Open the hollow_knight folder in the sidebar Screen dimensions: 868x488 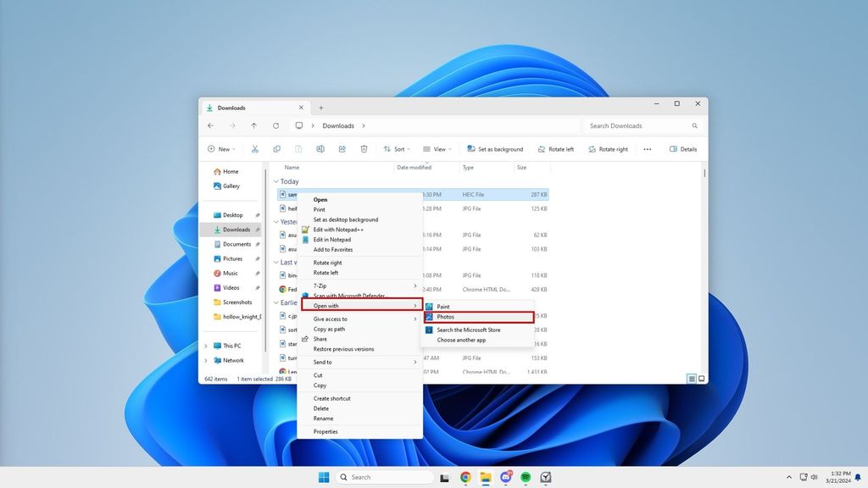(240, 316)
